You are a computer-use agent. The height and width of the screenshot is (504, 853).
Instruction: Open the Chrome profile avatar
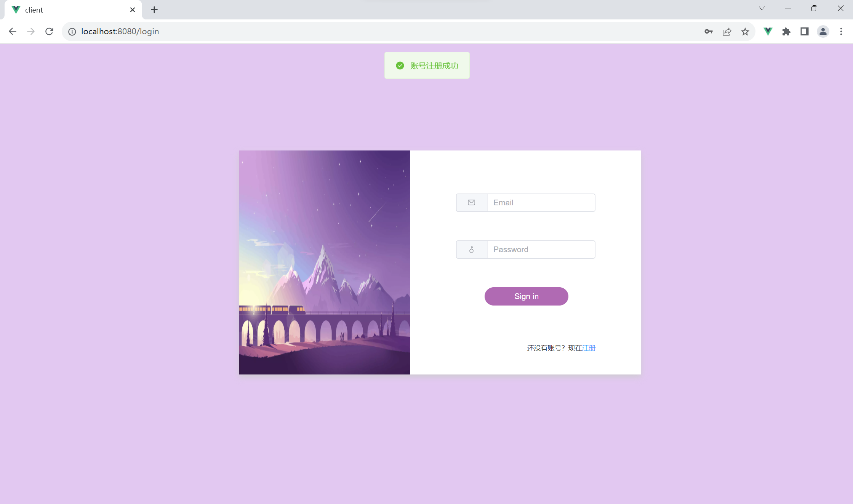tap(823, 32)
